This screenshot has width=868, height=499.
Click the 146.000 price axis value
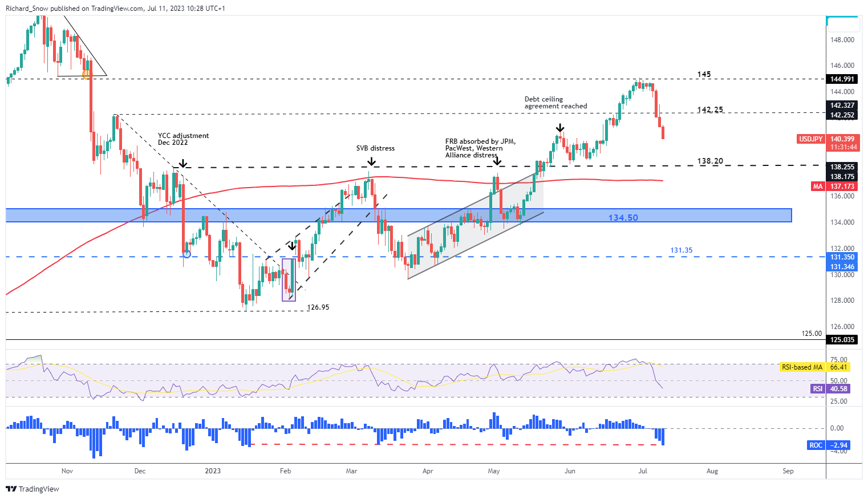click(x=842, y=66)
